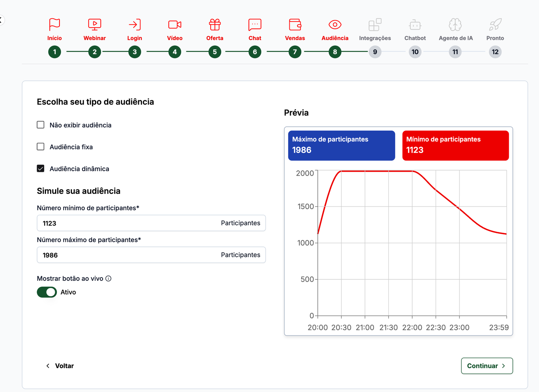
Task: Open the Agente de IA brain icon
Action: pyautogui.click(x=455, y=24)
